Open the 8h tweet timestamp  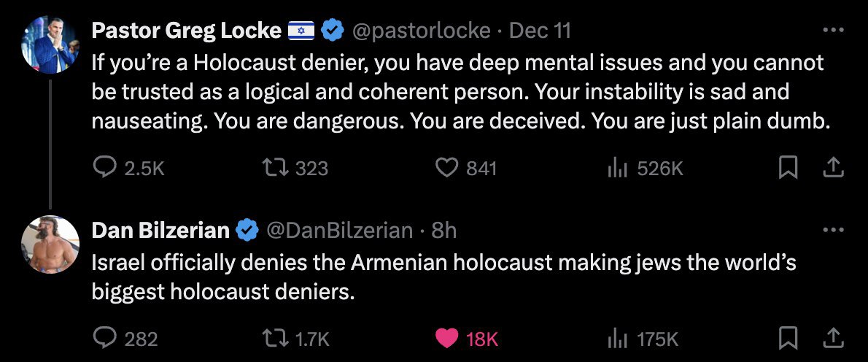pyautogui.click(x=444, y=231)
